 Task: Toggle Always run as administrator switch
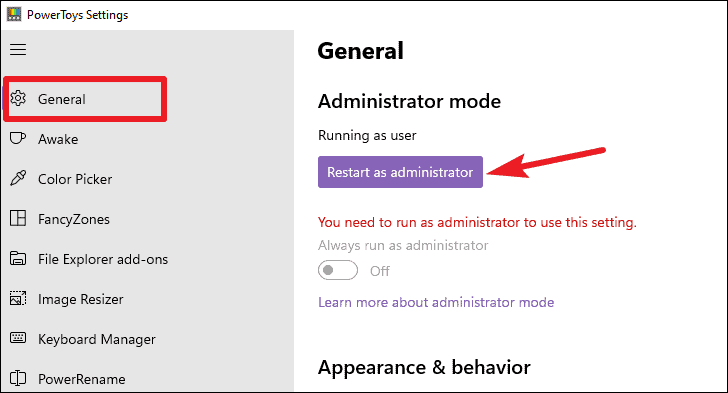pyautogui.click(x=338, y=270)
